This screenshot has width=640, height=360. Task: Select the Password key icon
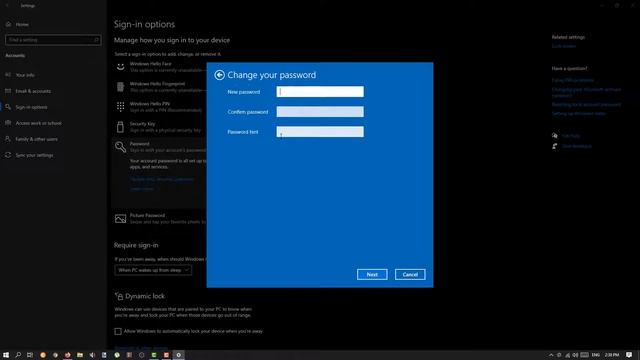(120, 147)
